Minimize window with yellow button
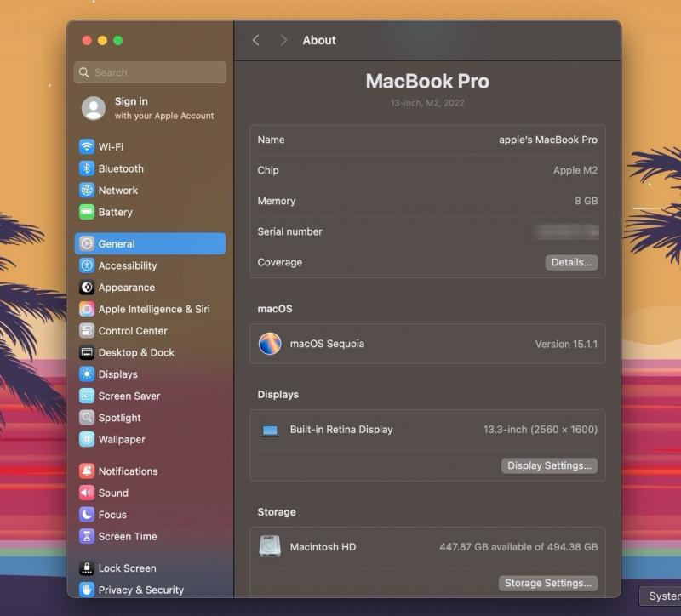 coord(102,40)
